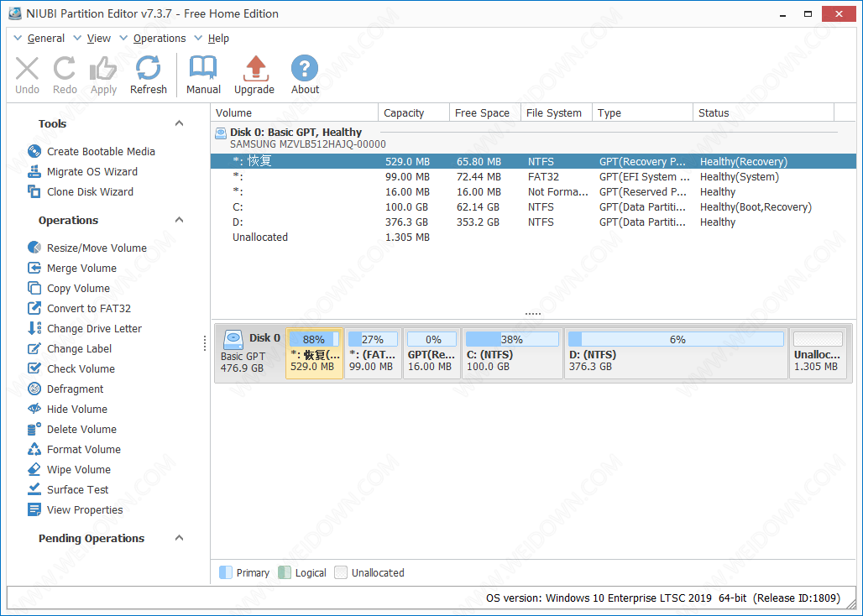Select the C: (NTFS) 38% block
Screen dimensions: 863x616
[512, 353]
